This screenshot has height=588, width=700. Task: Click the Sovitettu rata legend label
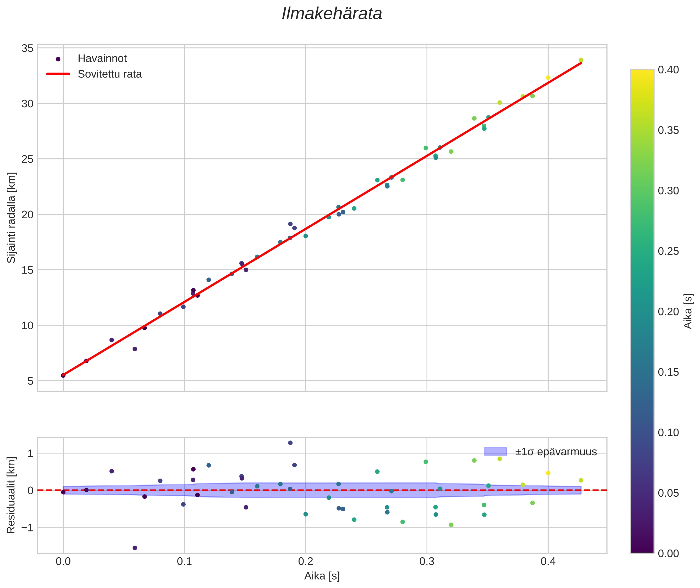tap(110, 74)
